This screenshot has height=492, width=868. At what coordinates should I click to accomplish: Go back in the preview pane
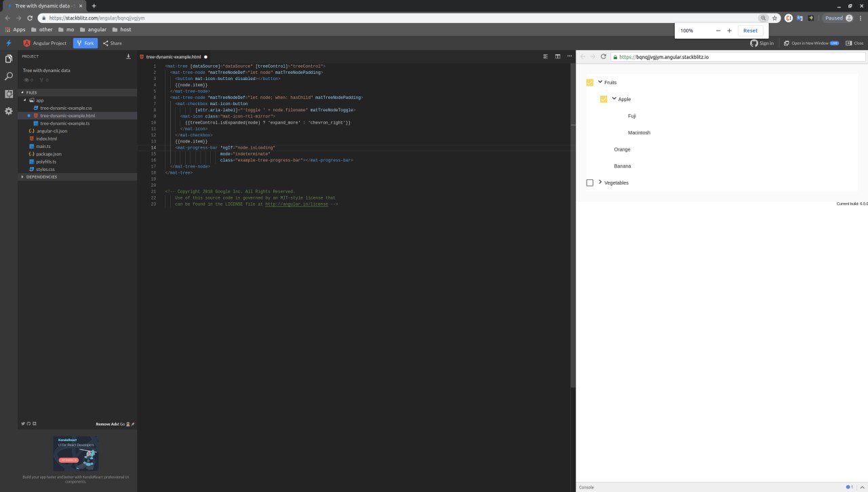point(583,56)
